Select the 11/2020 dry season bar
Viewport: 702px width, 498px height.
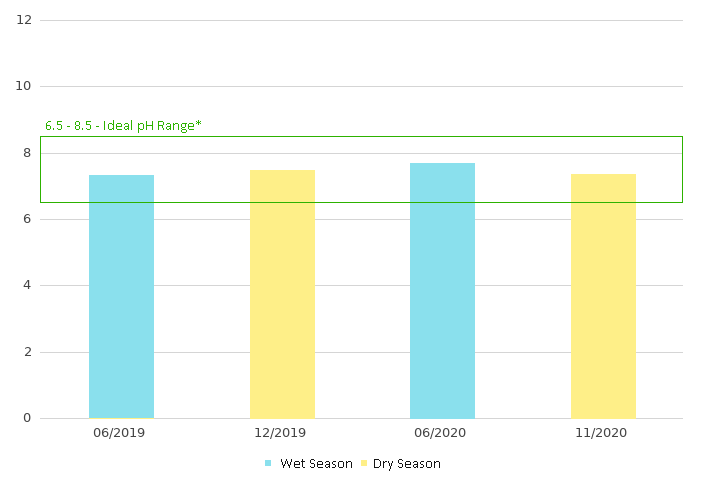[x=603, y=296]
